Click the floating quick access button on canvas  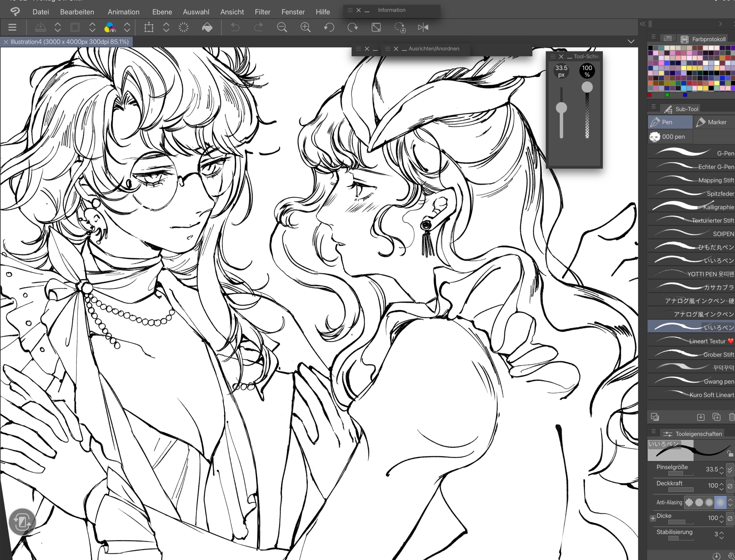(22, 521)
